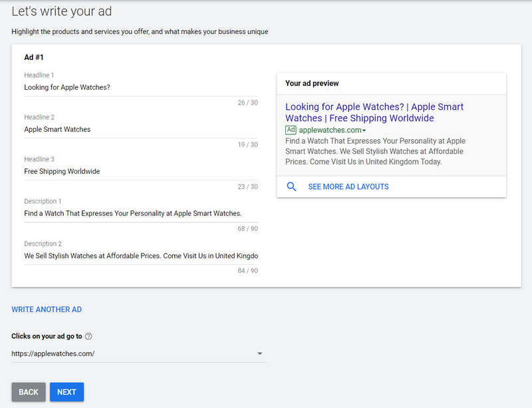Click the green Ad badge in preview

point(291,130)
